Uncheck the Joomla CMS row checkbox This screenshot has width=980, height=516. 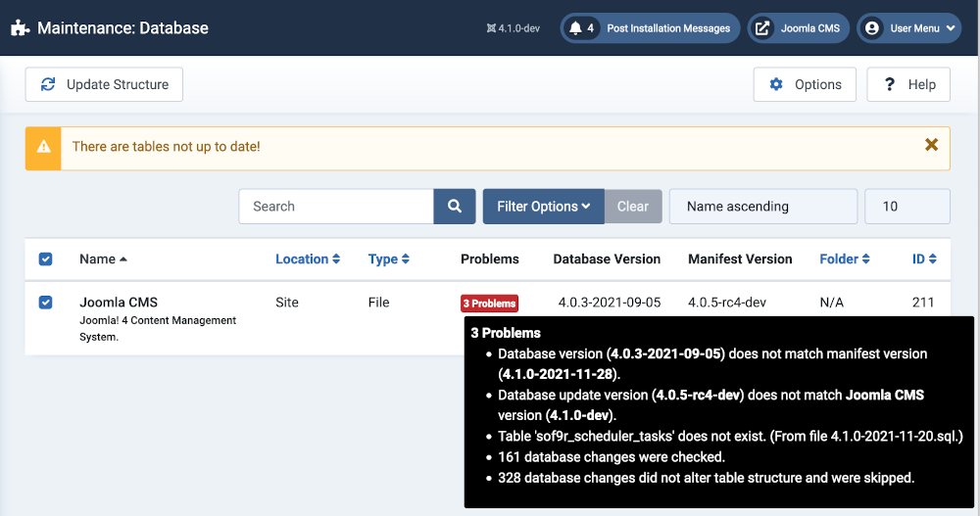pos(46,303)
